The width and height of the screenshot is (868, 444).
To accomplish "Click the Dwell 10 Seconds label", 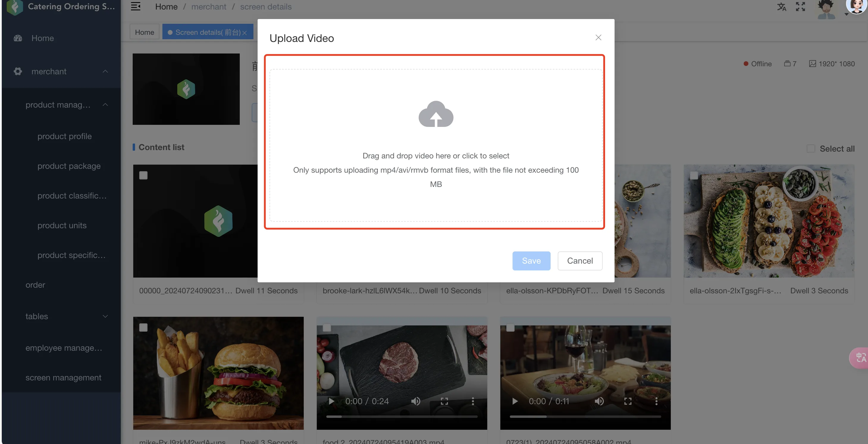I will tap(450, 290).
